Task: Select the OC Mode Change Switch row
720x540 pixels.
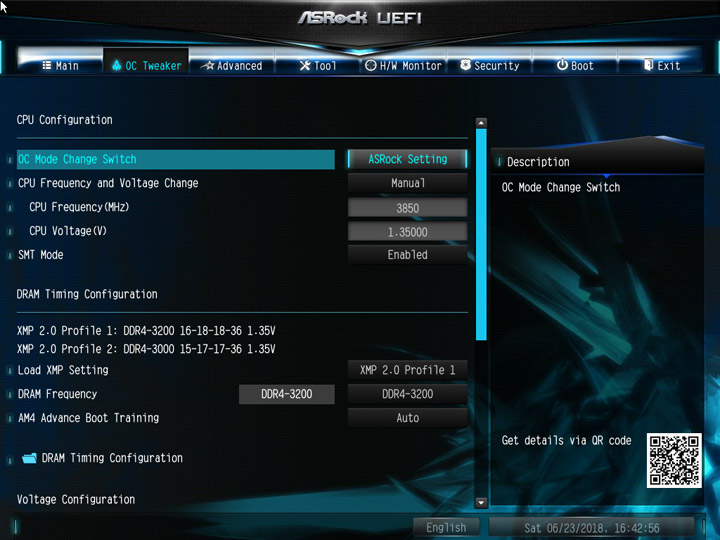Action: 175,159
